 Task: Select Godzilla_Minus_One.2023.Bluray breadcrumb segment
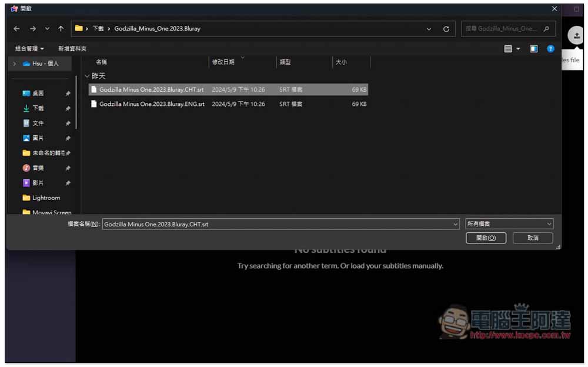157,28
